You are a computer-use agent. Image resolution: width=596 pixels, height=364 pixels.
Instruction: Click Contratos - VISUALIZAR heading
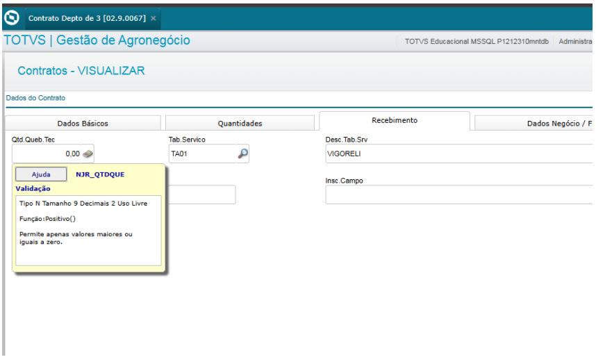(x=81, y=71)
